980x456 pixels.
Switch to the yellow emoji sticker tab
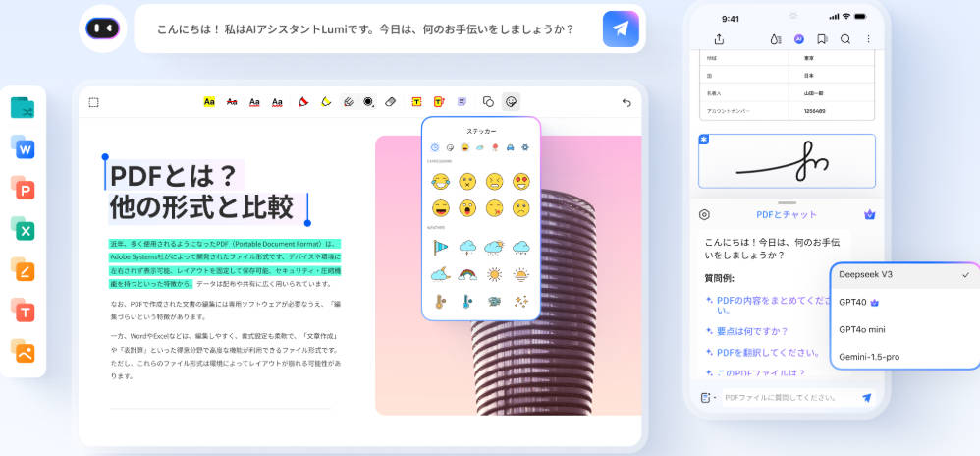click(465, 147)
